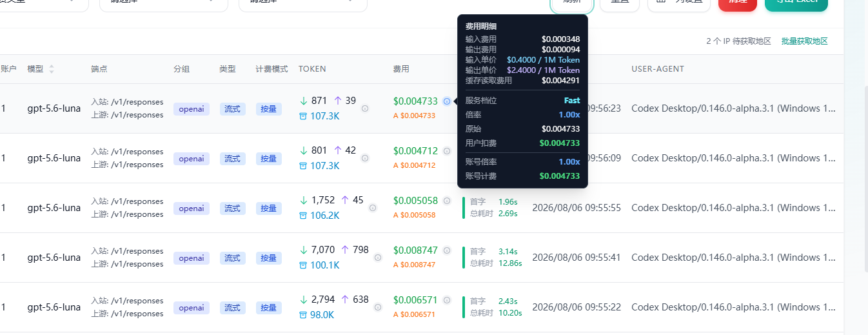Click the cache icon beside 98.0K
This screenshot has height=335, width=868.
[x=303, y=315]
